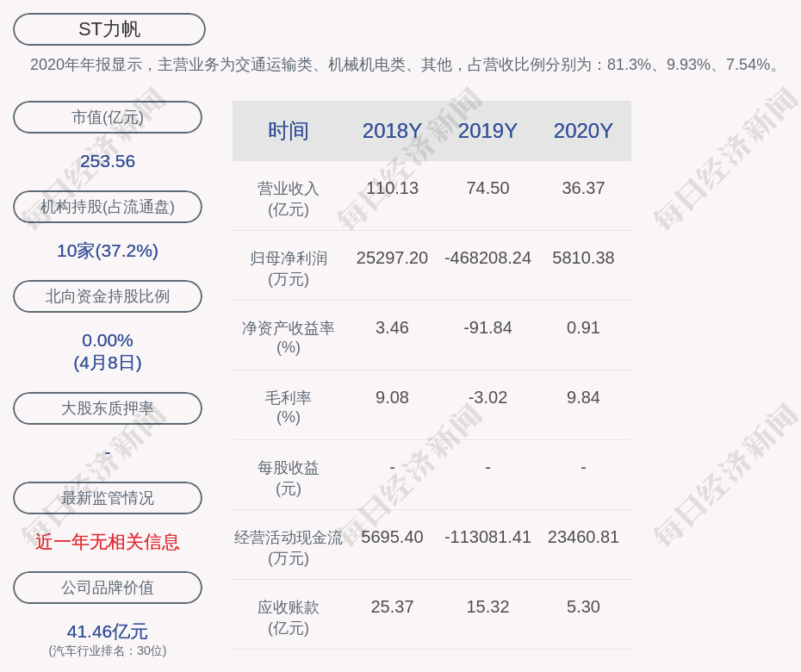This screenshot has width=801, height=672.
Task: Click the 汽车行业排名：30位 note
Action: click(108, 651)
